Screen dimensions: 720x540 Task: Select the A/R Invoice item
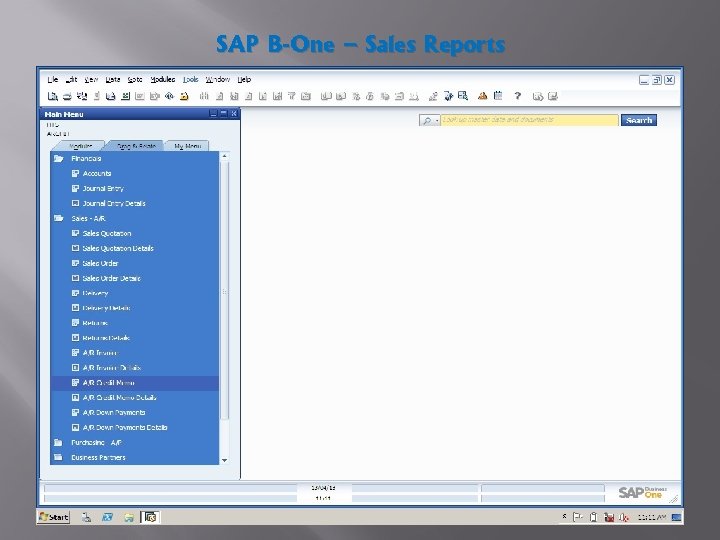click(x=100, y=353)
